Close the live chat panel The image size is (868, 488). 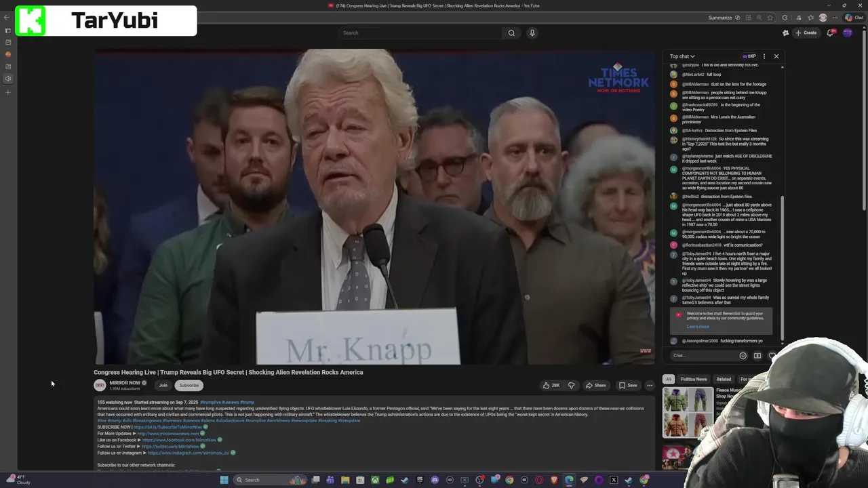click(776, 56)
